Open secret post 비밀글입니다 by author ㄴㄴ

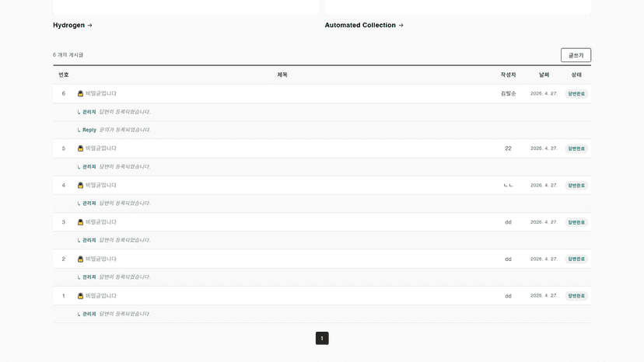point(101,185)
